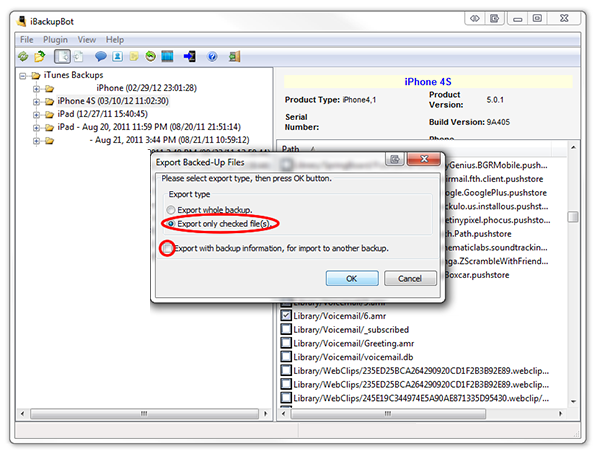Cancel the Export Backed-Up Files dialog
This screenshot has width=600, height=459.
pyautogui.click(x=409, y=277)
